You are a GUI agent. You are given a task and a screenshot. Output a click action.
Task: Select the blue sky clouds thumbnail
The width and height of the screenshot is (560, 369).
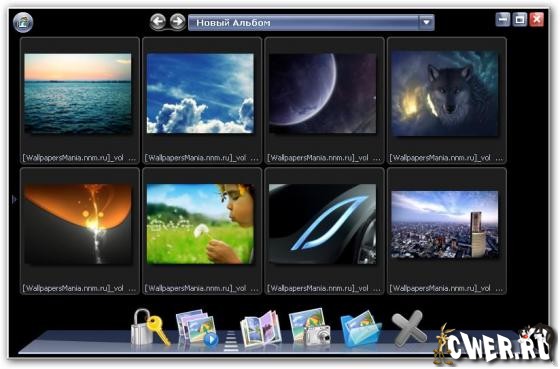point(200,94)
